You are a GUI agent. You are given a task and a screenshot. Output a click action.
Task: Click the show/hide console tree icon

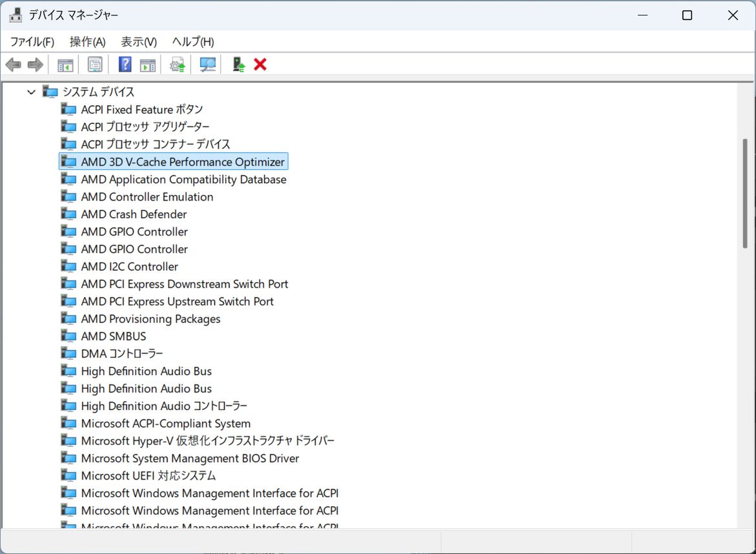(x=65, y=65)
